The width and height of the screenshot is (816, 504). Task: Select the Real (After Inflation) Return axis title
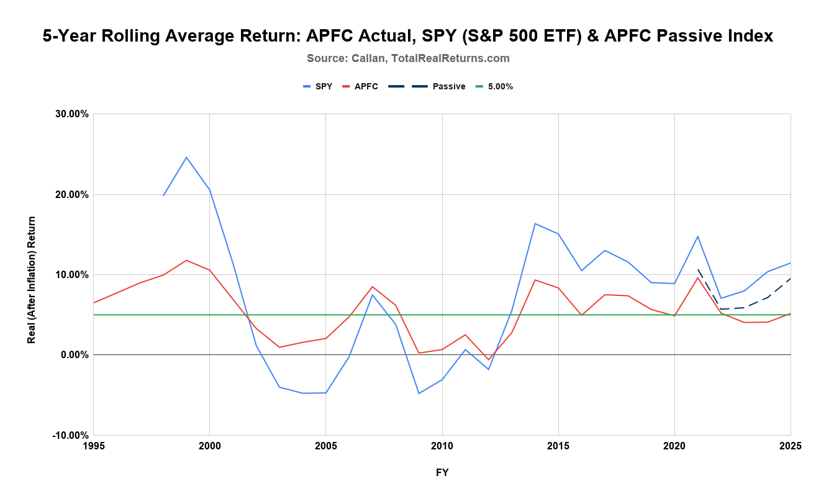[x=31, y=280]
